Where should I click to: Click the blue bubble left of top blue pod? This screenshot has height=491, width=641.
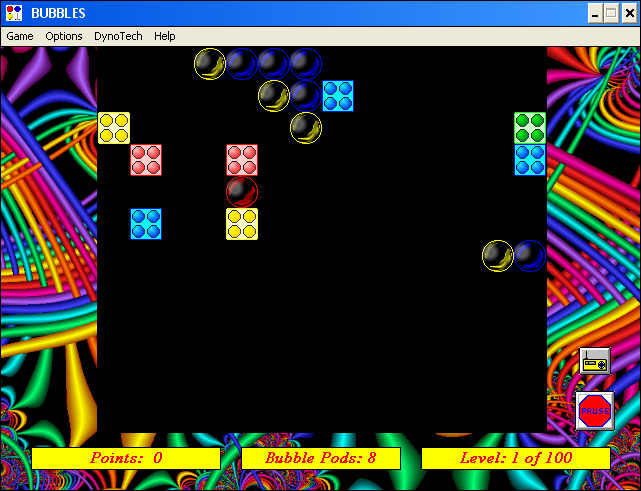pos(306,96)
